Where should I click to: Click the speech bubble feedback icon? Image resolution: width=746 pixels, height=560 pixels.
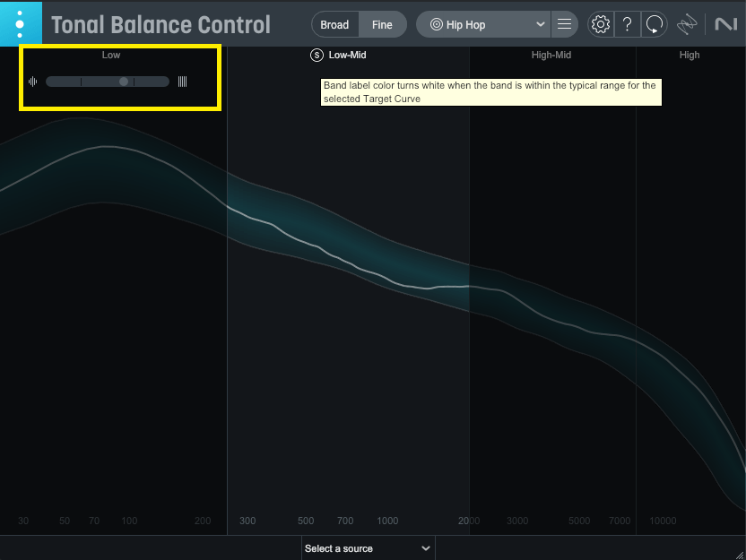(x=655, y=24)
